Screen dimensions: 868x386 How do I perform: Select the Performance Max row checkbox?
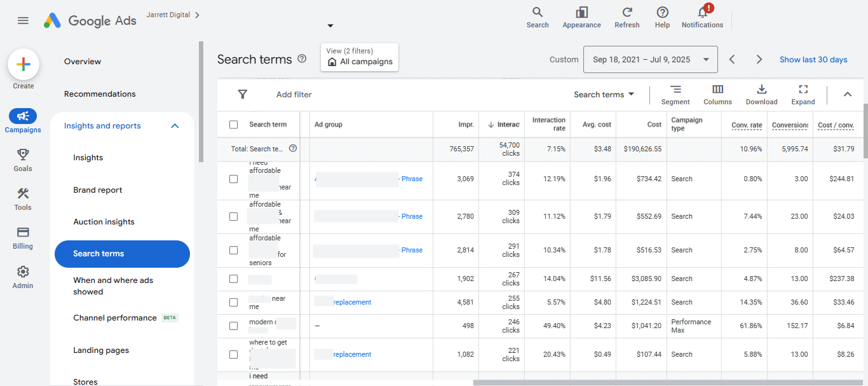233,326
